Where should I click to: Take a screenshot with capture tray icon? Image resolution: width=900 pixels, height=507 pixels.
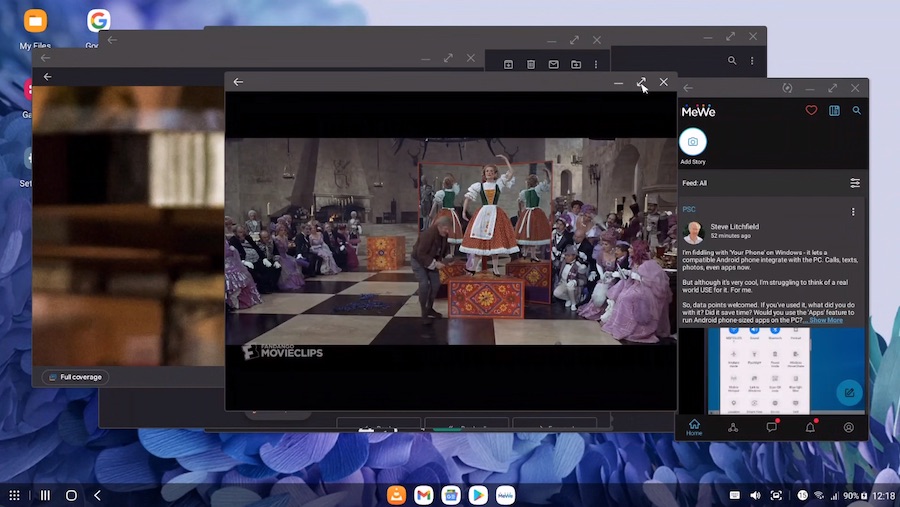click(x=776, y=496)
